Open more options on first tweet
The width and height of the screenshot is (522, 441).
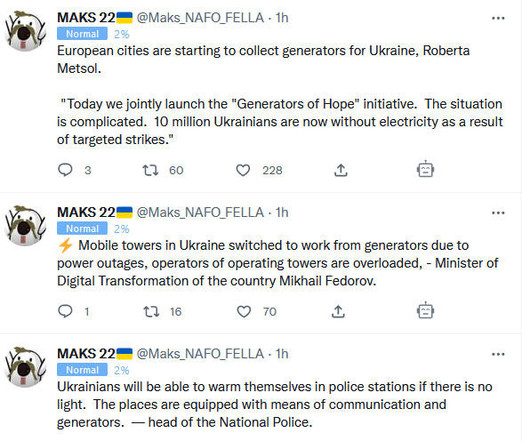pos(498,18)
